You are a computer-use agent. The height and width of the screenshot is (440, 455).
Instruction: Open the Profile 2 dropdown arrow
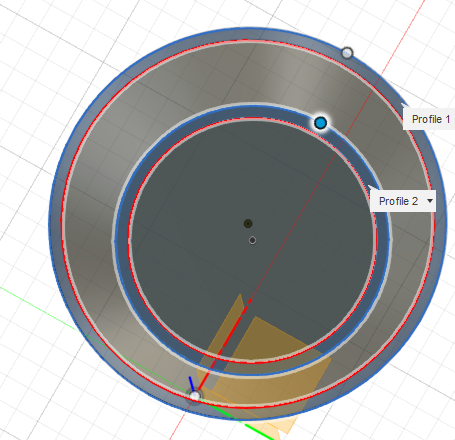(x=430, y=201)
